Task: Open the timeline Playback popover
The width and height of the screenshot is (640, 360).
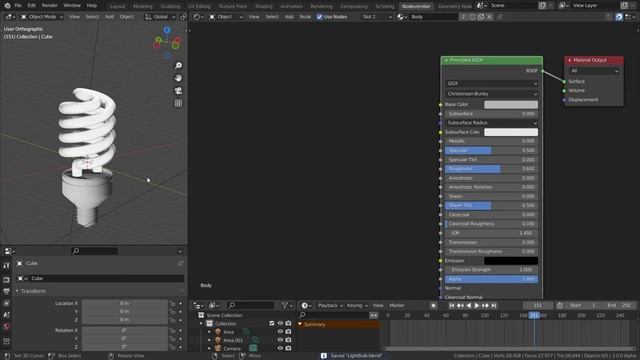Action: (x=330, y=305)
